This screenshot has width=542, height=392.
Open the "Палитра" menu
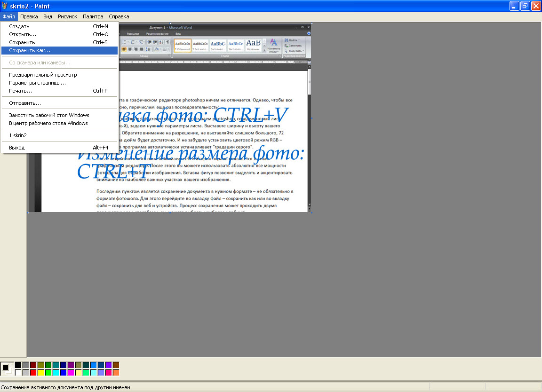[93, 16]
